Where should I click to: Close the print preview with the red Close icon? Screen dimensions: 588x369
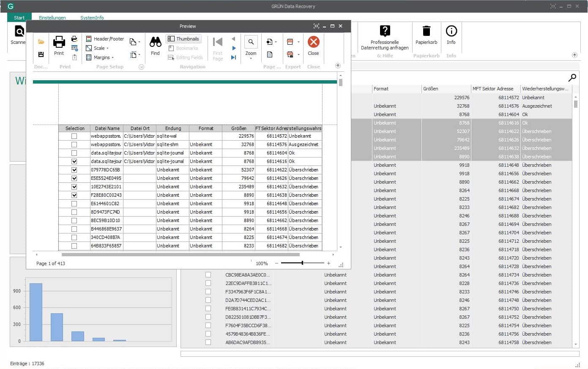(313, 41)
